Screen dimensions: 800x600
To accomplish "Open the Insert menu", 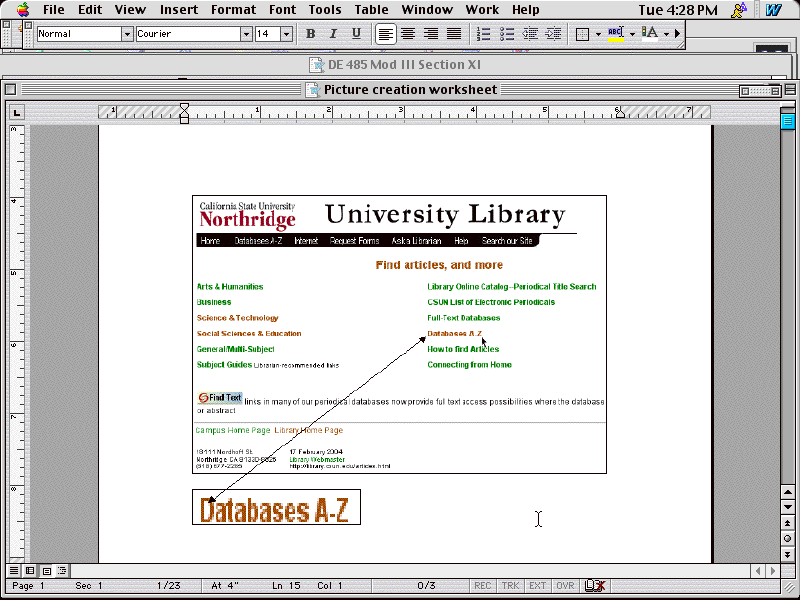I will click(x=179, y=10).
